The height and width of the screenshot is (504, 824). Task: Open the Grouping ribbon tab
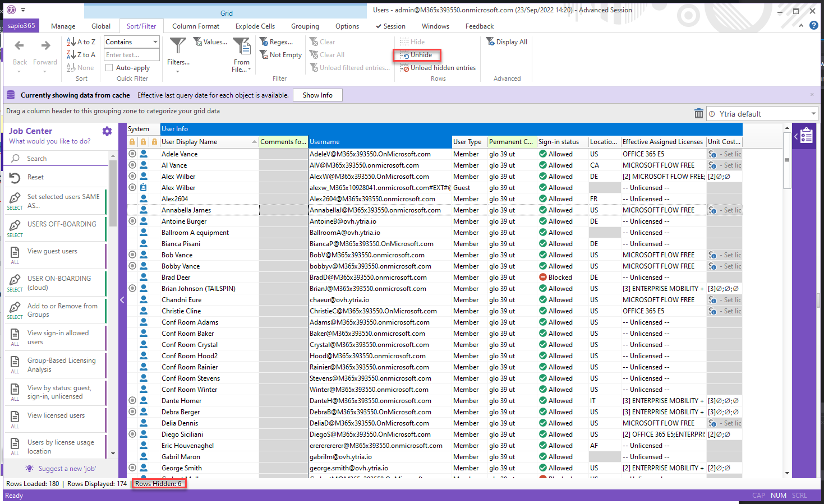point(305,26)
